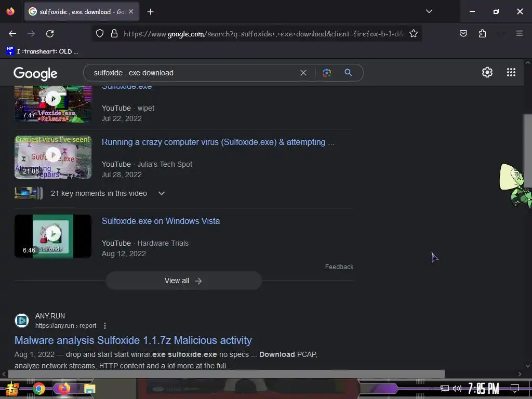Play the wipet Sulfoxide.exe video thumbnail

(x=53, y=104)
